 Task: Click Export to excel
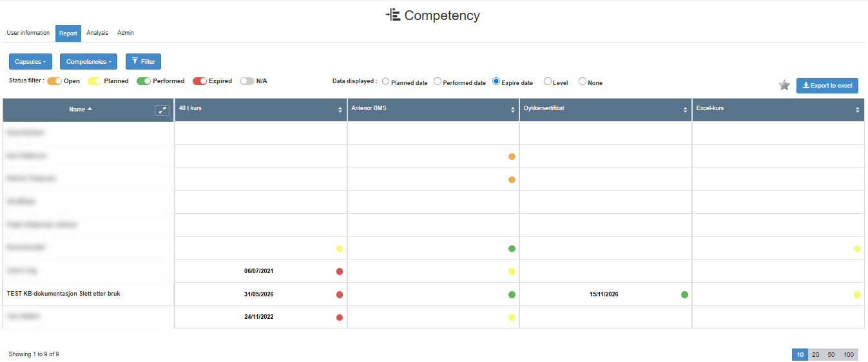click(827, 85)
